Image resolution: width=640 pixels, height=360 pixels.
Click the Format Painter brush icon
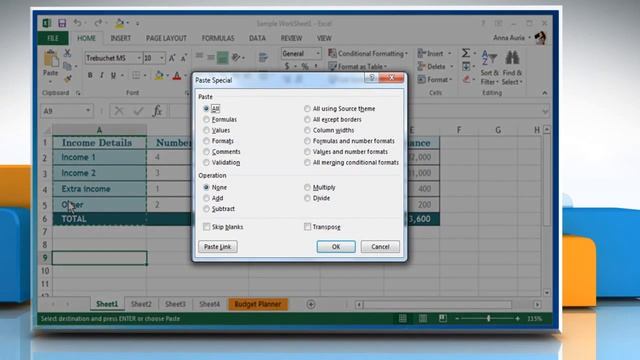[x=67, y=79]
